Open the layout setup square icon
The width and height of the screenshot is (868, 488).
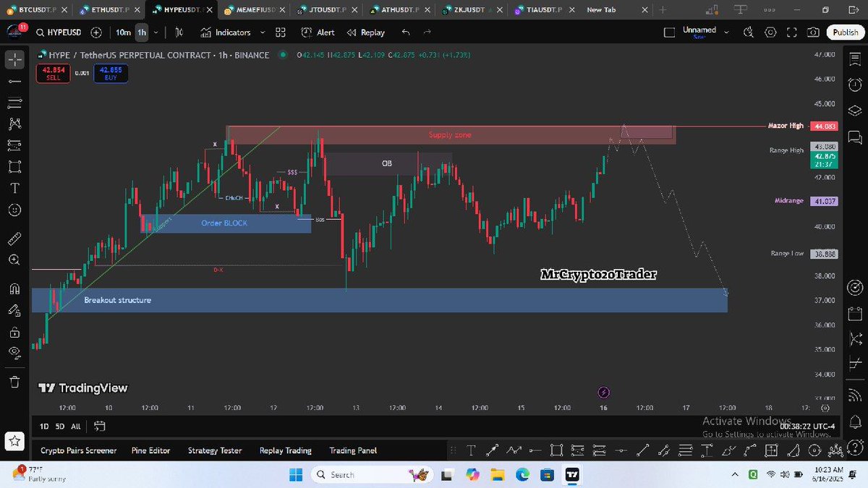(669, 33)
